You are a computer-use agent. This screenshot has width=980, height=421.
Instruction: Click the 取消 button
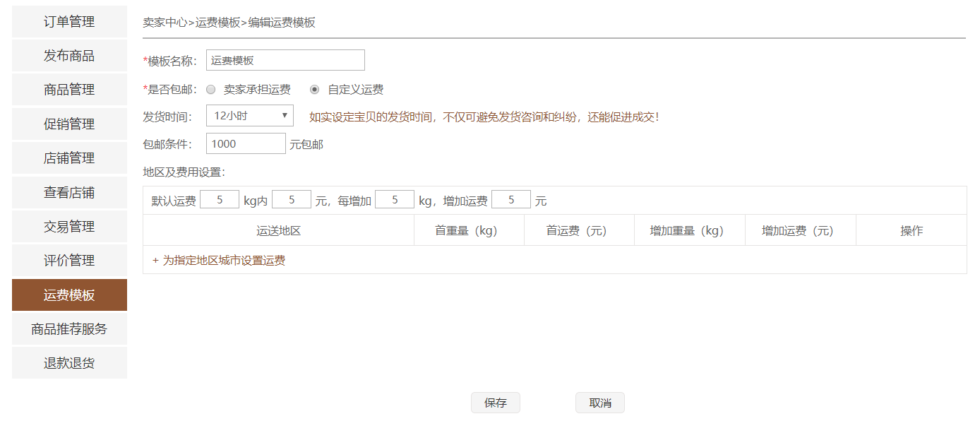coord(600,403)
